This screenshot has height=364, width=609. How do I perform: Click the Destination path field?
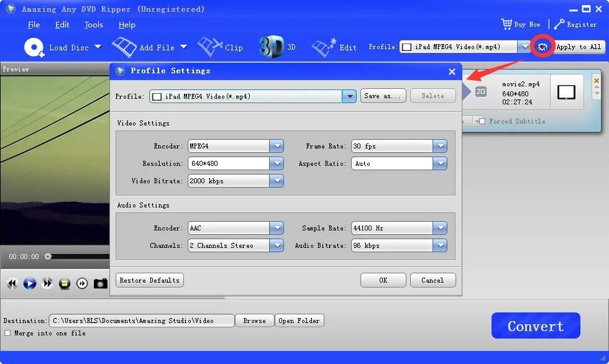142,321
